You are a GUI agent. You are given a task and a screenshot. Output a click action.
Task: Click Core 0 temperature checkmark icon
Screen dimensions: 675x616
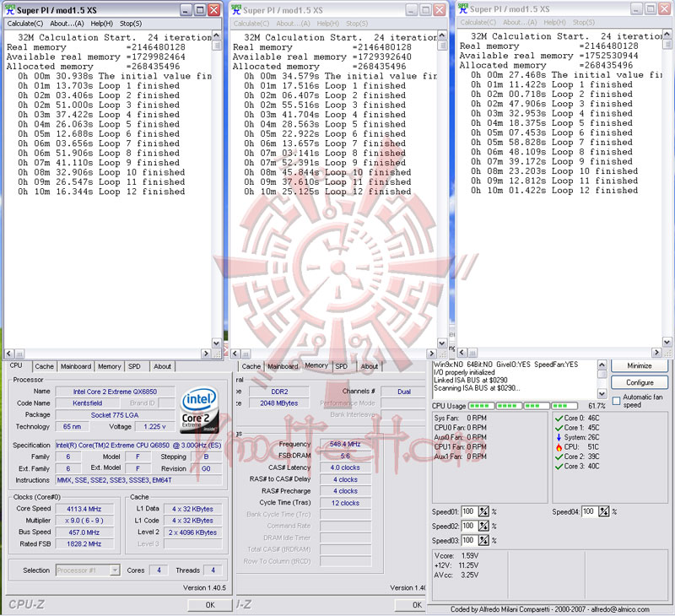[559, 418]
